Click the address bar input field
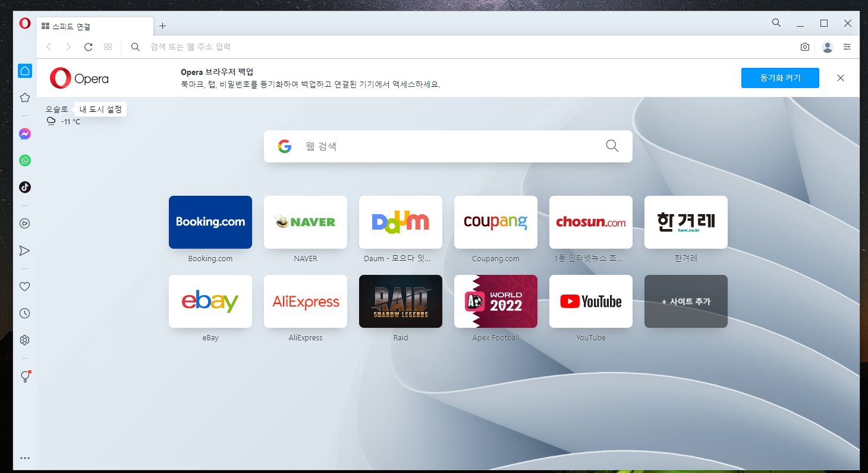The image size is (868, 473). pyautogui.click(x=470, y=47)
